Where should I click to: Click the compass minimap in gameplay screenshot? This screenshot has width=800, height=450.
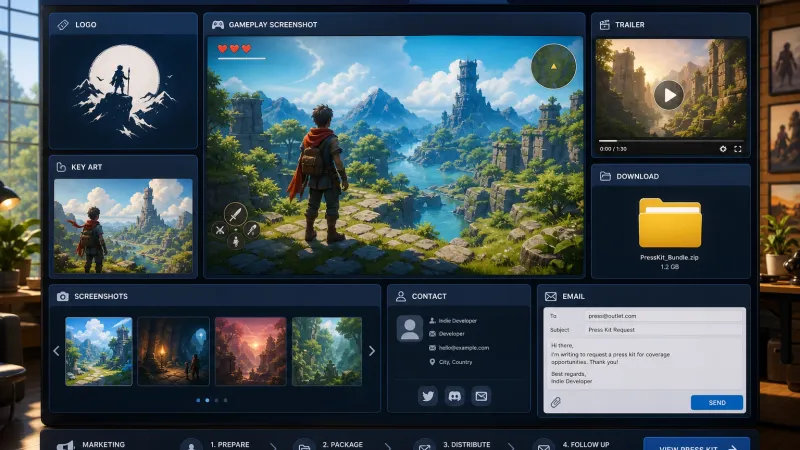coord(554,66)
